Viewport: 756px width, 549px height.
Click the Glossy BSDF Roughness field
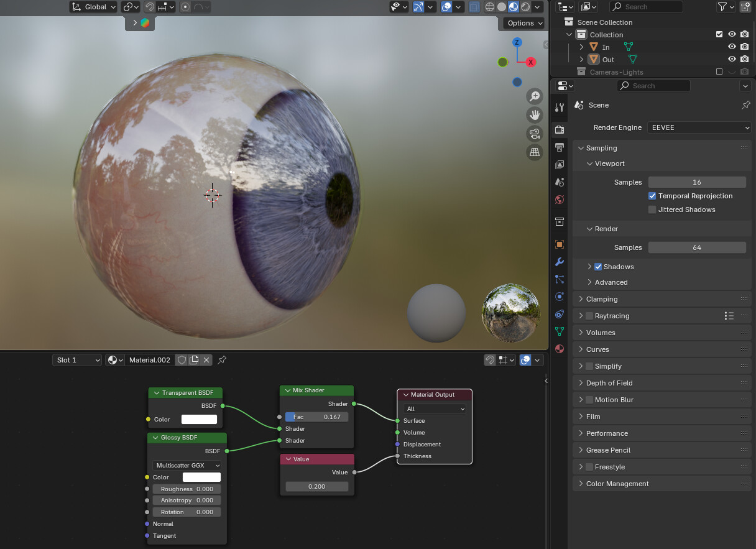pyautogui.click(x=187, y=489)
